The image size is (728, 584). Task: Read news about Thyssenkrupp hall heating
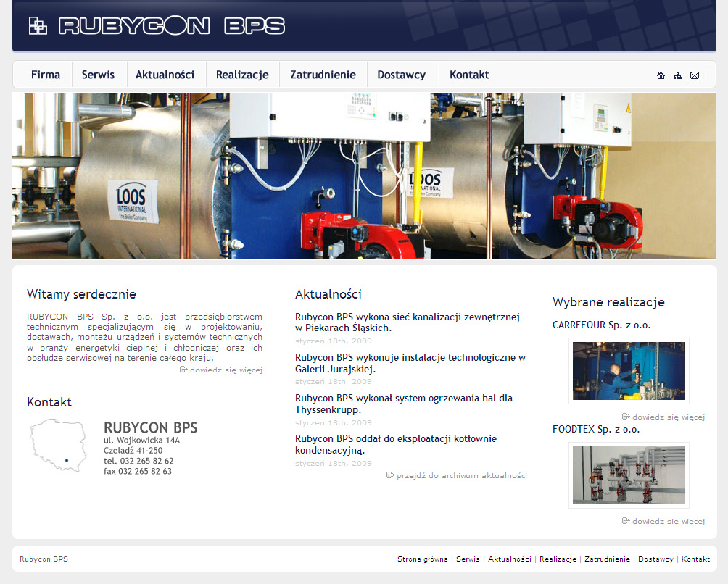(x=404, y=404)
